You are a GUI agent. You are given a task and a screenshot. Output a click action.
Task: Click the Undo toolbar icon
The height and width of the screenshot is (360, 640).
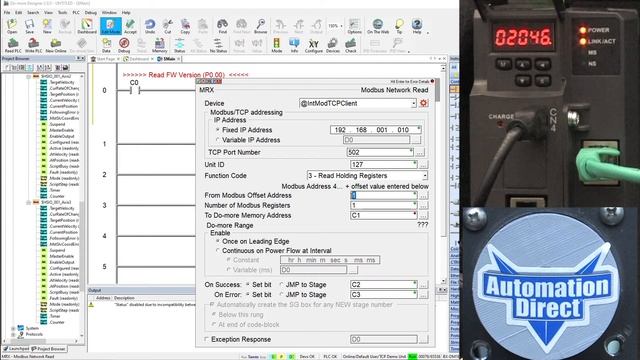(150, 26)
